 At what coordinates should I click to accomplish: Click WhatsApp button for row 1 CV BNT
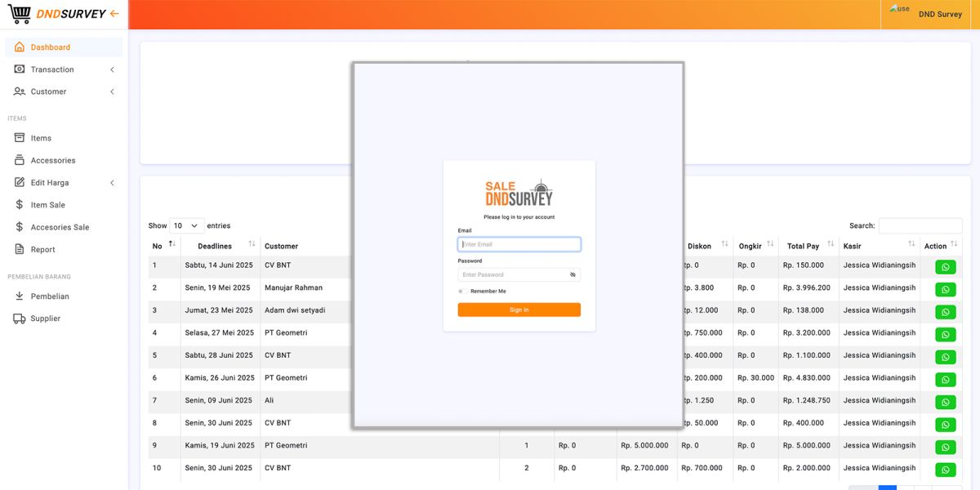pyautogui.click(x=945, y=267)
